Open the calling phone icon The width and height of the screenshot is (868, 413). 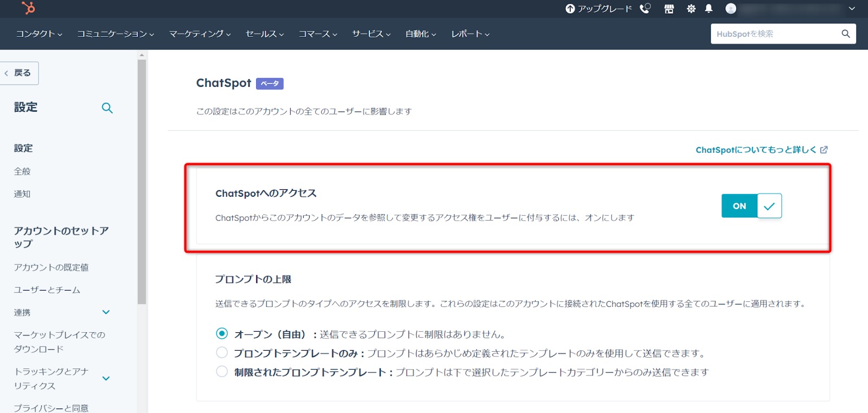[645, 9]
